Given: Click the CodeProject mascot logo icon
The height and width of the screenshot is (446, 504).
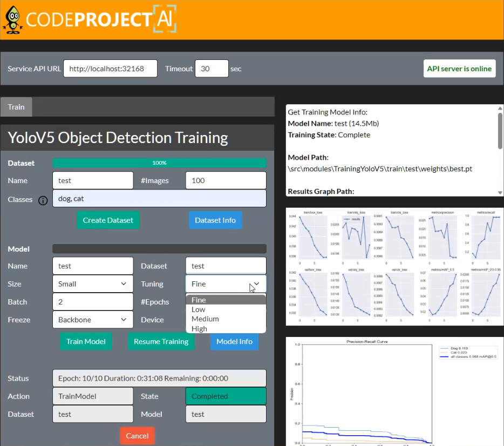Looking at the screenshot, I should (13, 19).
